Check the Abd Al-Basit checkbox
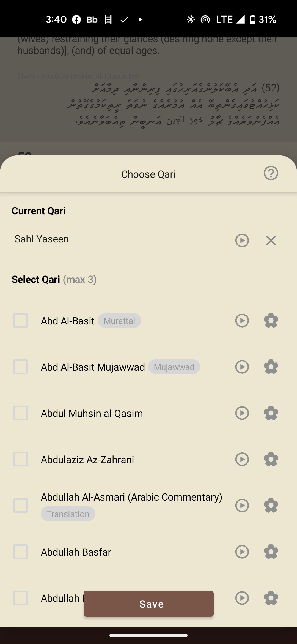 (21, 321)
